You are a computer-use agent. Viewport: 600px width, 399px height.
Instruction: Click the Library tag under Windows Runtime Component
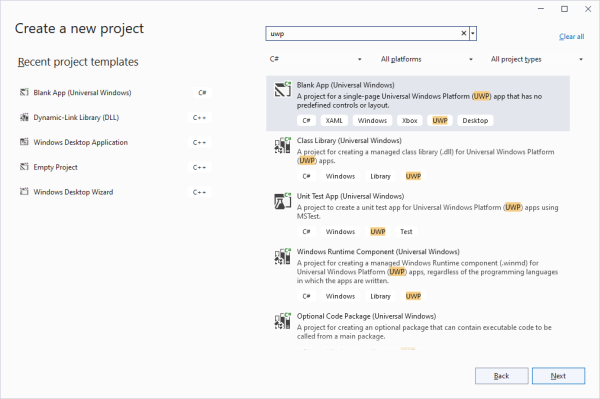(x=380, y=296)
